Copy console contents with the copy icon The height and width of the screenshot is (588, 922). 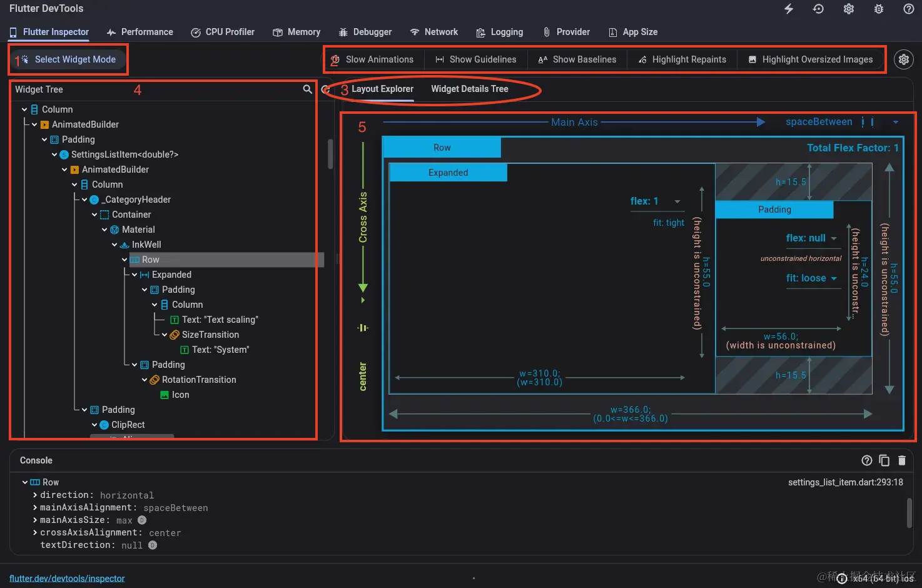coord(884,460)
